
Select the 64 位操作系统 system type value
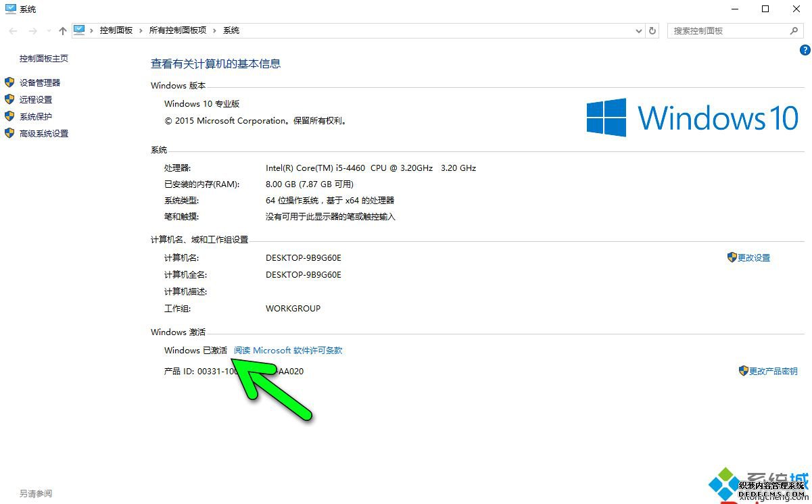pyautogui.click(x=330, y=201)
